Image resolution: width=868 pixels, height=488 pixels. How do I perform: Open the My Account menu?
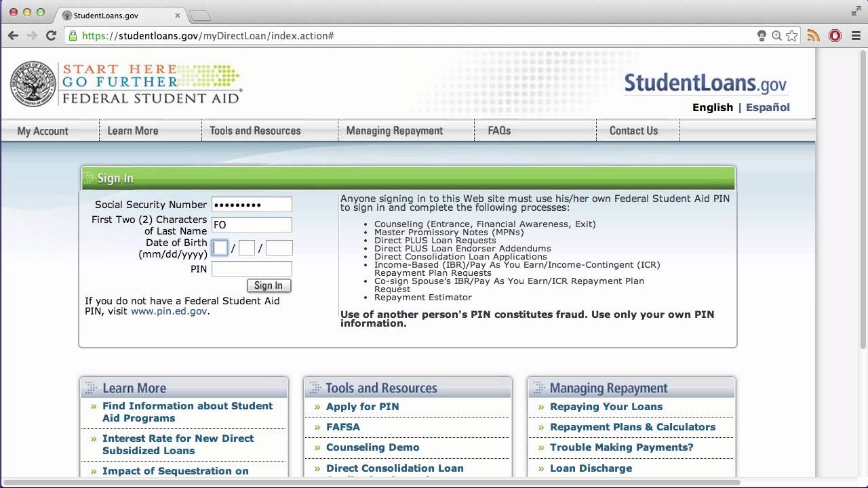(x=43, y=131)
